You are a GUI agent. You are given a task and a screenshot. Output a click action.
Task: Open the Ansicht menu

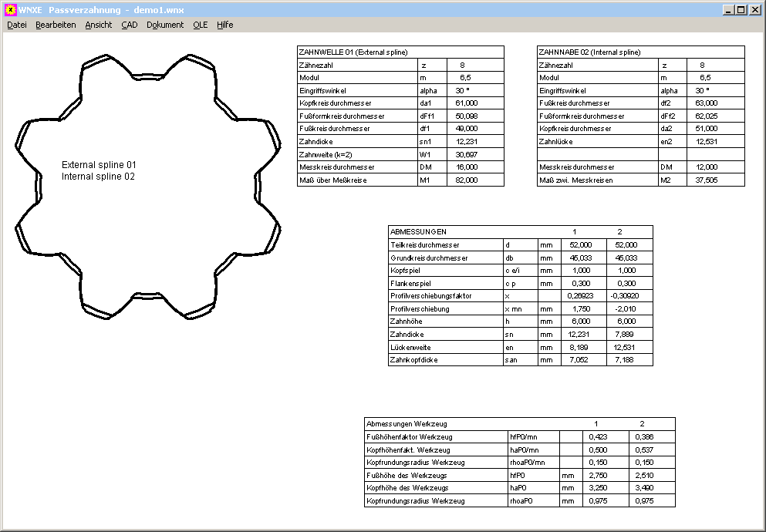tap(99, 25)
